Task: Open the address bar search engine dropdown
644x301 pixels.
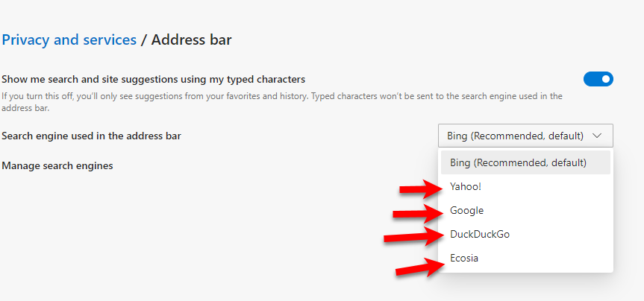Action: pyautogui.click(x=525, y=136)
